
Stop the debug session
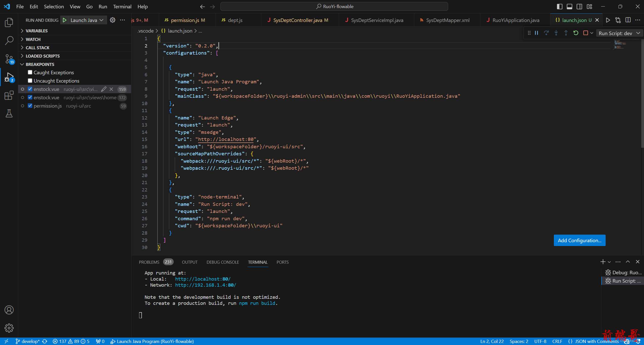(x=586, y=33)
